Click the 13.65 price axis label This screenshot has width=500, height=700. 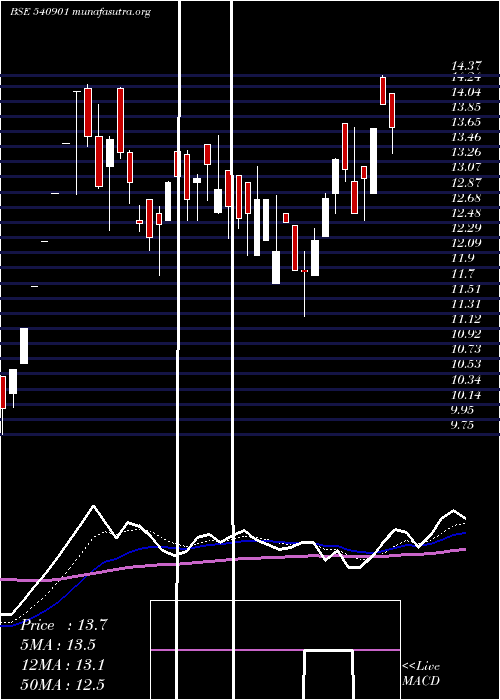tap(467, 122)
